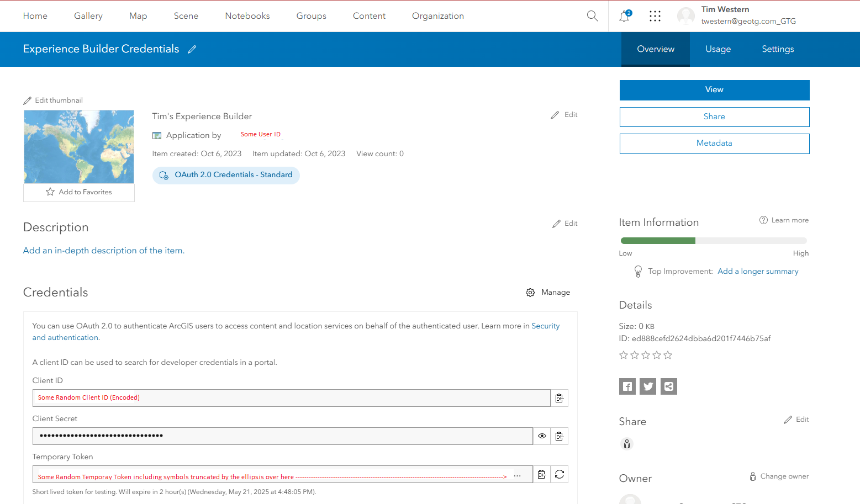Image resolution: width=860 pixels, height=504 pixels.
Task: Copy the Client Secret to clipboard
Action: click(559, 436)
